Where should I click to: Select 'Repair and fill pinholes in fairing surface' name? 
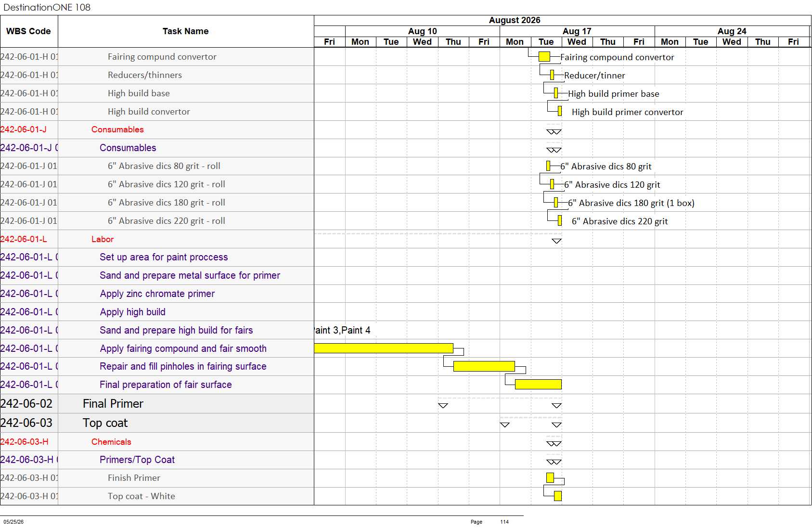[183, 366]
